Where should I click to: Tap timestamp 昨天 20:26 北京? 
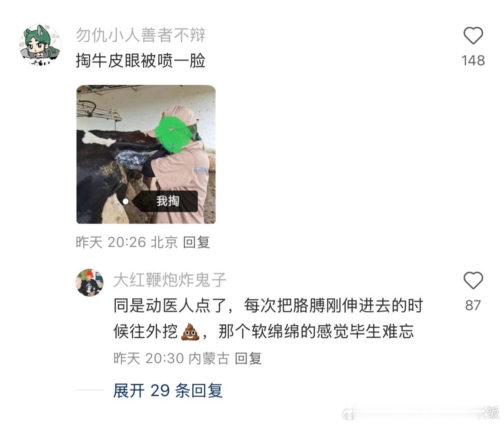tap(127, 242)
